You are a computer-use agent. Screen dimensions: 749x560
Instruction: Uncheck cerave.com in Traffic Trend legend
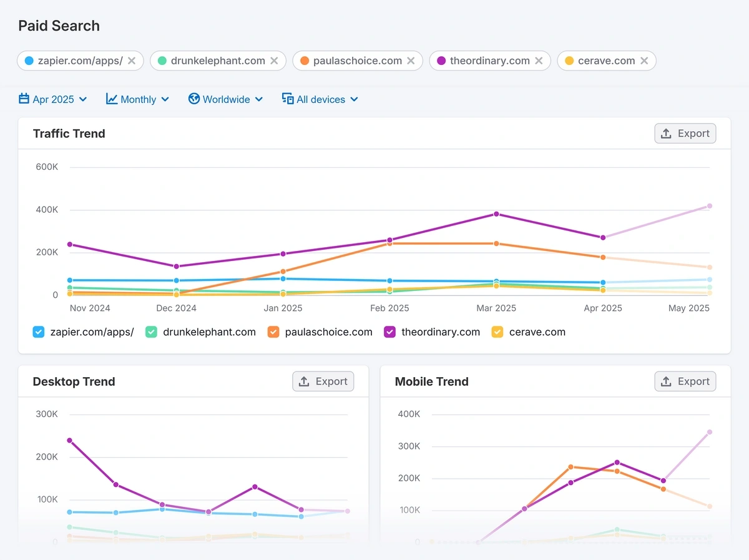coord(497,332)
